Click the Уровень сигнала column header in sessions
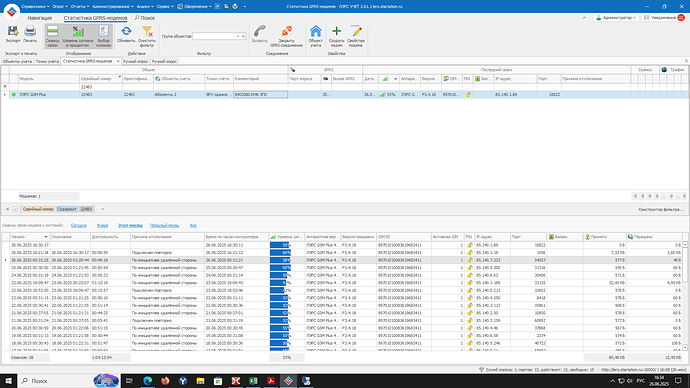Viewport: 690px width, 388px height. pyautogui.click(x=286, y=237)
